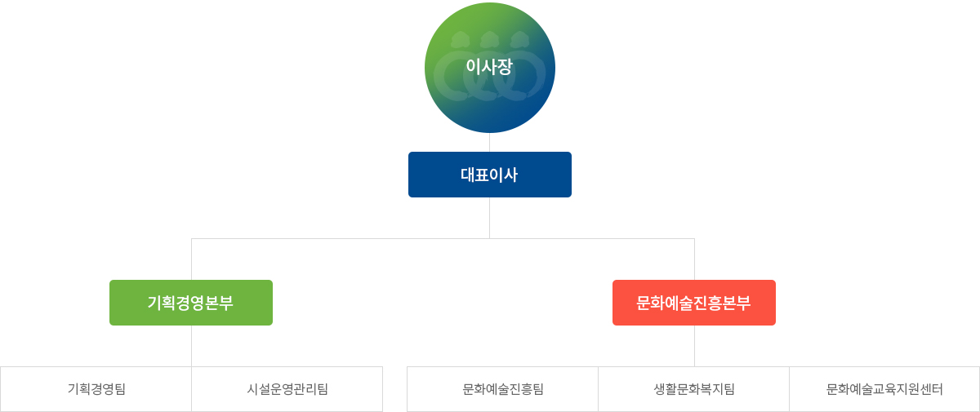Select the middle person silhouette in circle

pyautogui.click(x=490, y=67)
